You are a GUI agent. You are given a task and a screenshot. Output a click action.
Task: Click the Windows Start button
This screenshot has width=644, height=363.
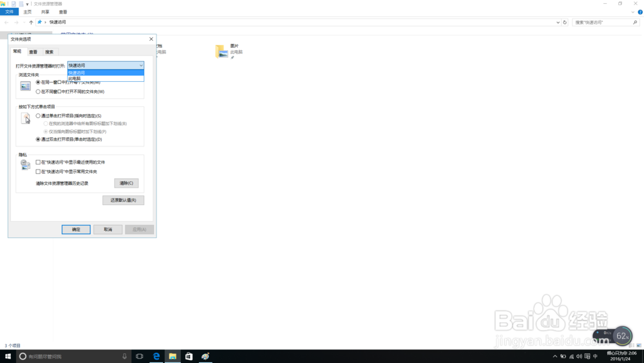click(8, 357)
